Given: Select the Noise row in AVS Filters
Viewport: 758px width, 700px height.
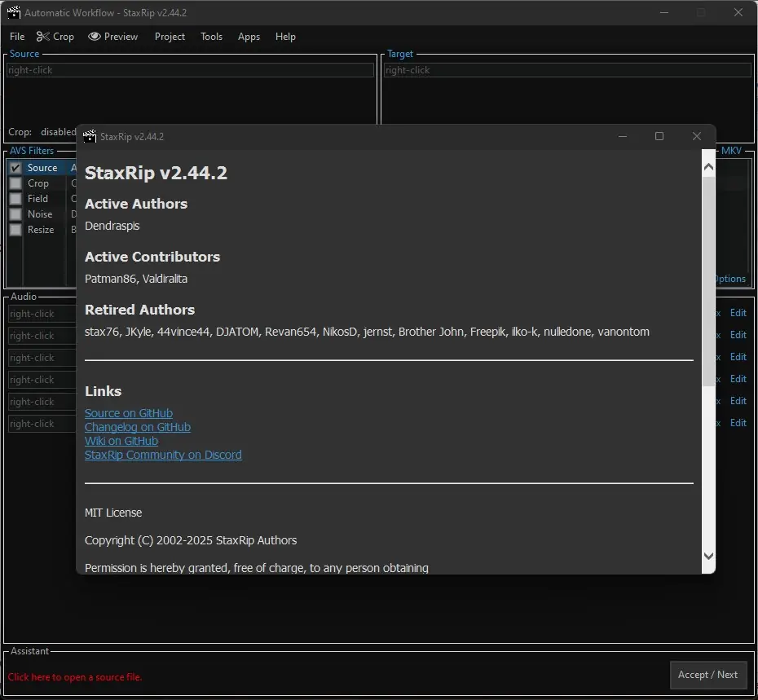Looking at the screenshot, I should coord(40,214).
